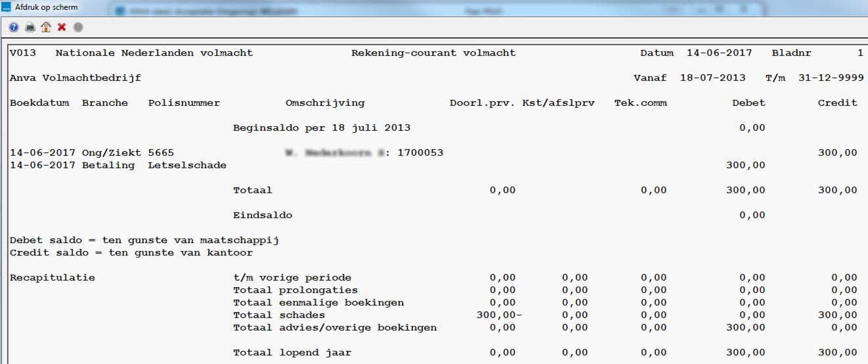This screenshot has height=364, width=868.
Task: Click 'V013 Nationale Nederlanden volmacht' header text
Action: point(131,53)
